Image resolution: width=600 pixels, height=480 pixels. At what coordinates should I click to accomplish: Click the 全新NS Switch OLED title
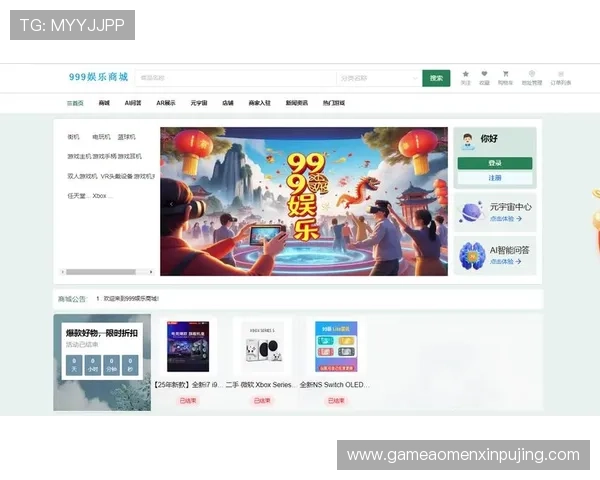tap(334, 385)
